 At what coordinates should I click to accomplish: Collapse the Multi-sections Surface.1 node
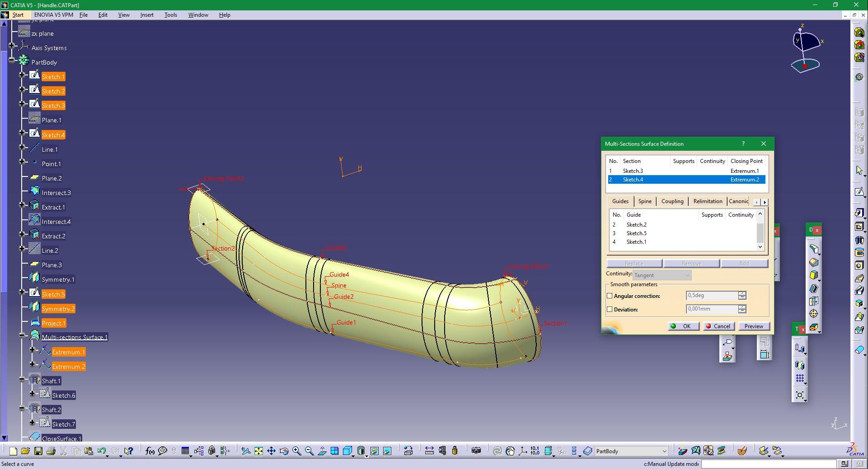[22, 335]
